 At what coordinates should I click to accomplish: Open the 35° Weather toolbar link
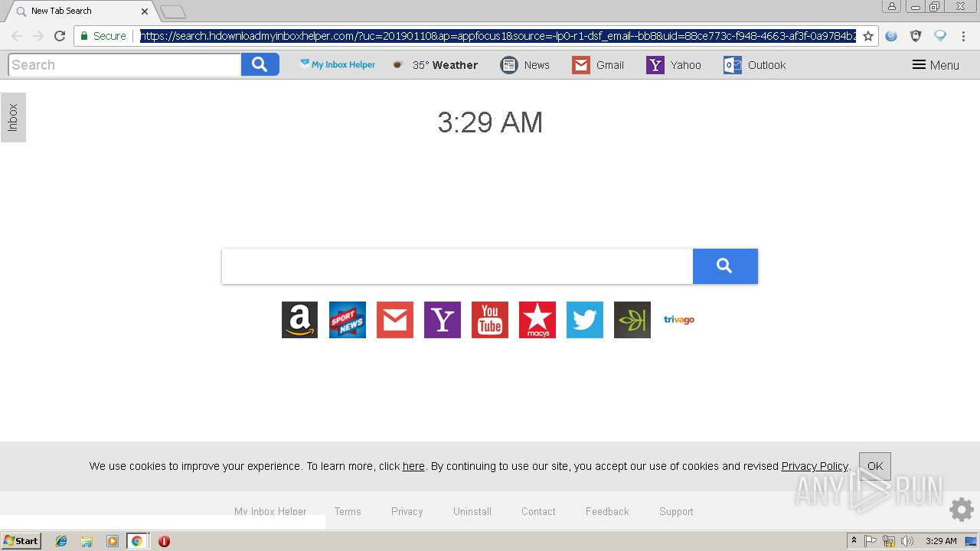point(435,65)
